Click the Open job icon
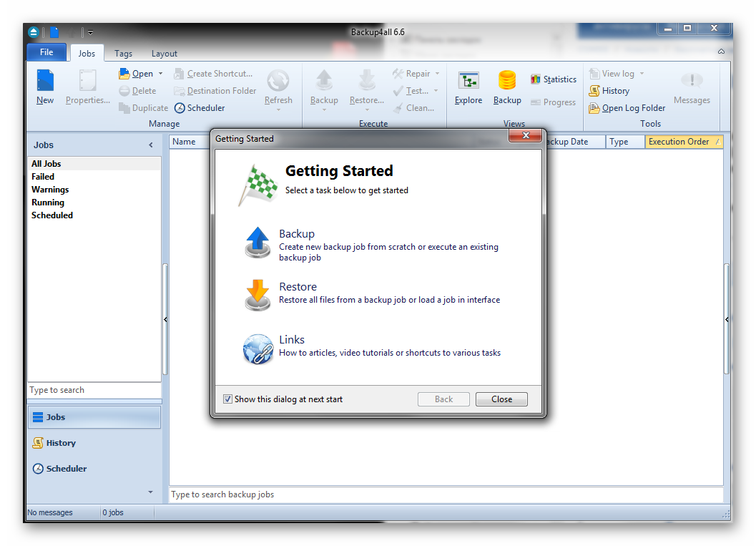The image size is (756, 546). [x=124, y=73]
